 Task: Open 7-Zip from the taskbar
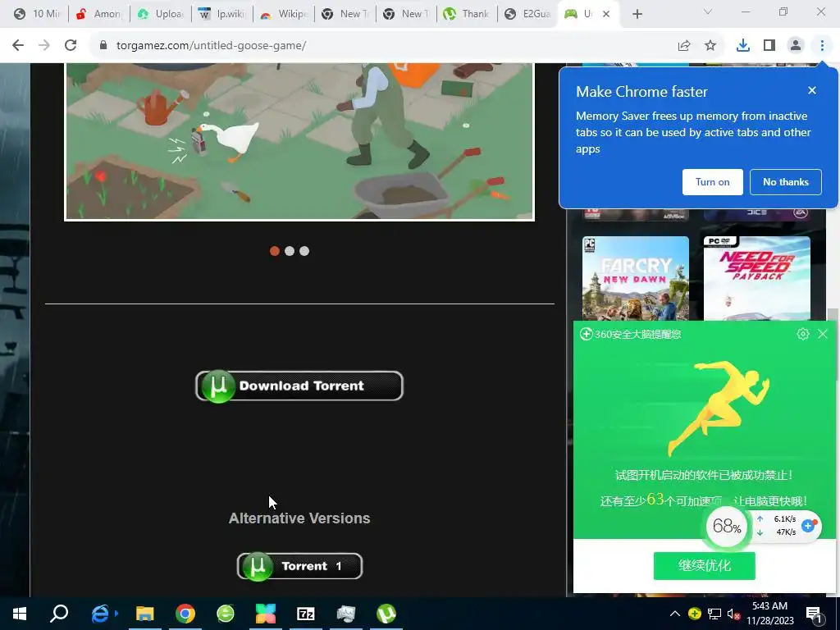(x=306, y=614)
